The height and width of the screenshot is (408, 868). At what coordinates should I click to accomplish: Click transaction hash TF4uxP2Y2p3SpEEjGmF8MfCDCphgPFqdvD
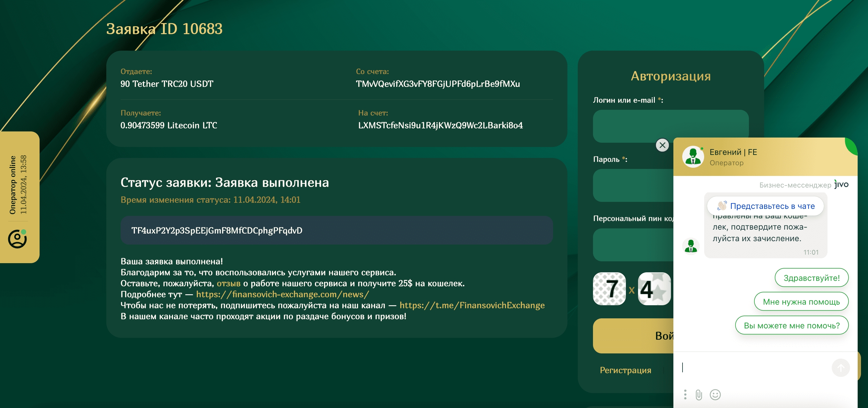click(217, 231)
